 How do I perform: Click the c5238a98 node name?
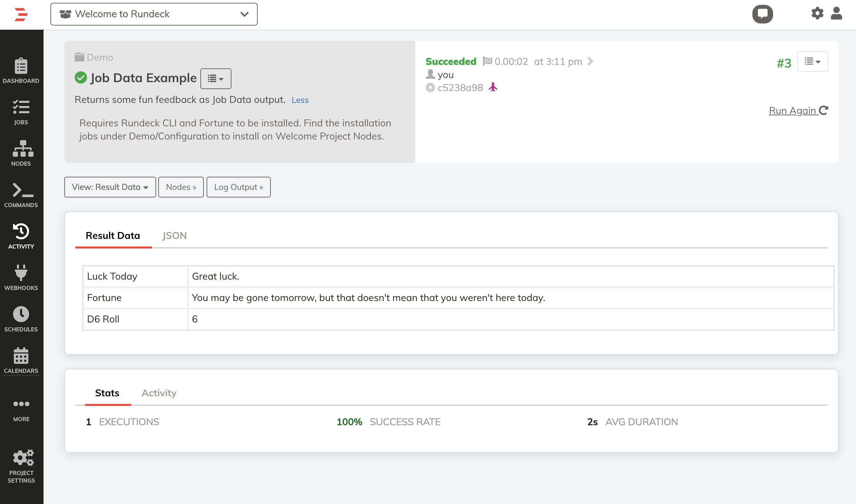pyautogui.click(x=460, y=88)
